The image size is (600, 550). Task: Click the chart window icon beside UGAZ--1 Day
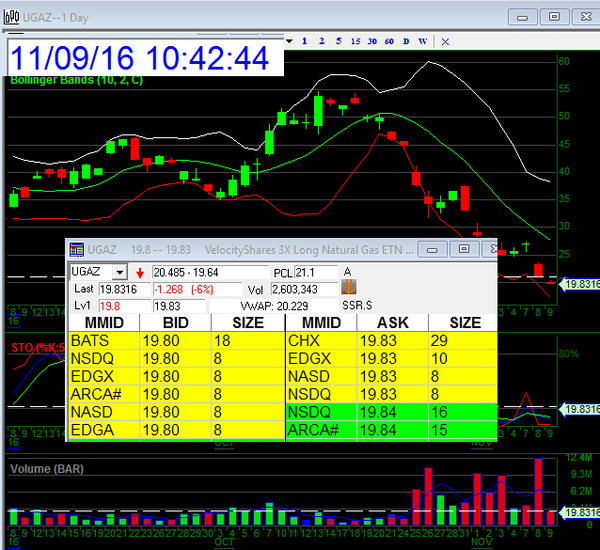click(13, 16)
